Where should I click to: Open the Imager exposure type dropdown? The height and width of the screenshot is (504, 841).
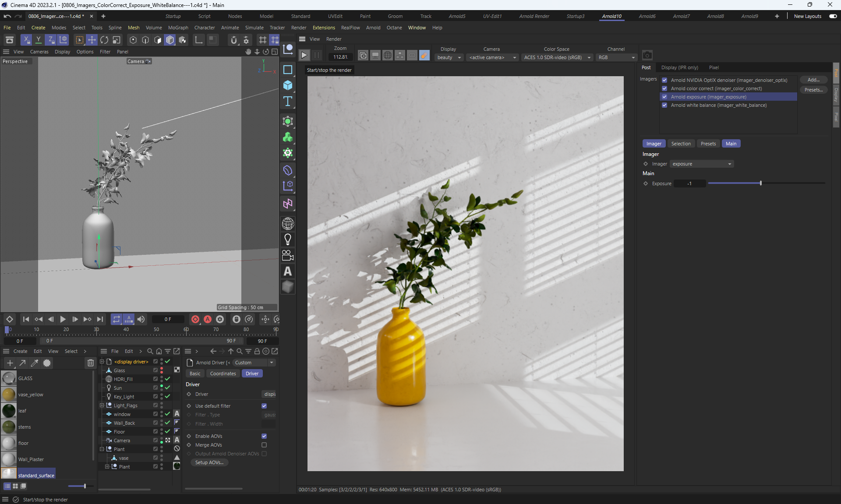click(702, 164)
